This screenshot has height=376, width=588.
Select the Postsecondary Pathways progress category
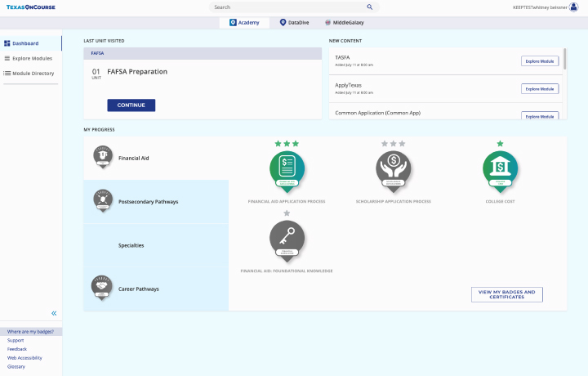(148, 201)
